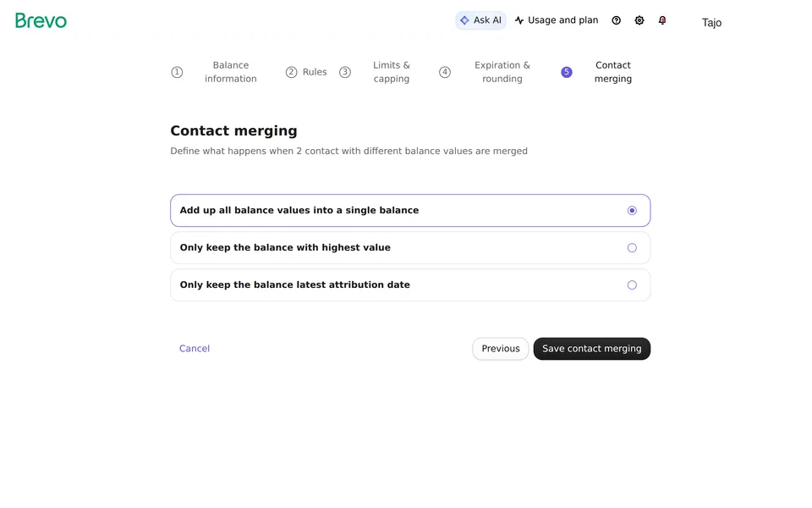Open the help question mark icon

click(617, 20)
